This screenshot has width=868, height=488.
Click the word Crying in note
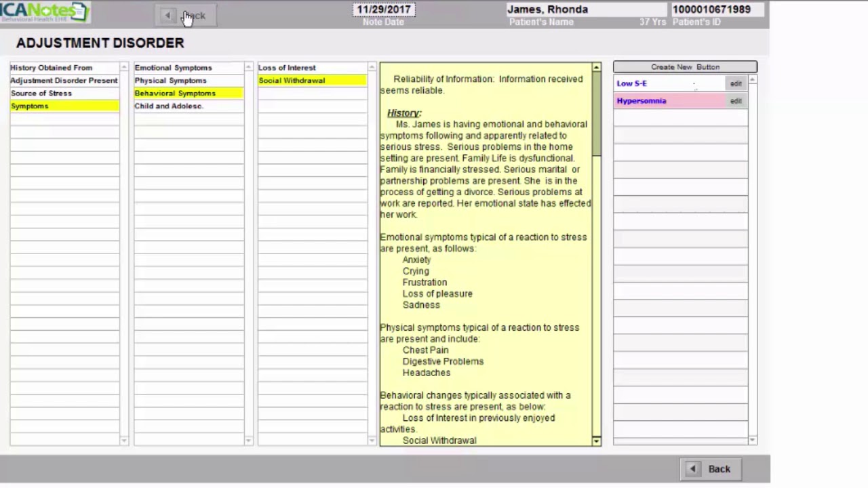click(x=416, y=271)
